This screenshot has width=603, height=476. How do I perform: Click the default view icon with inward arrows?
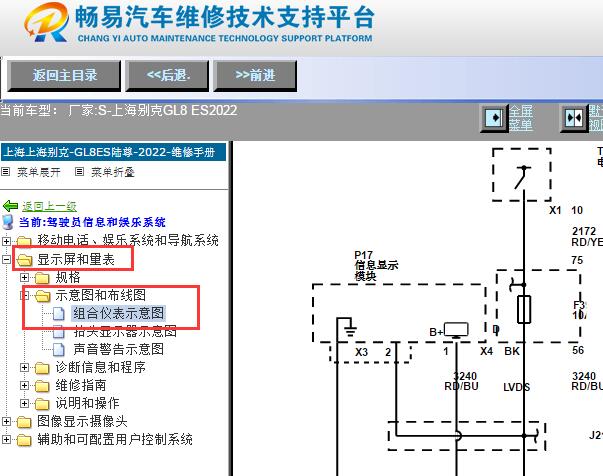[x=574, y=118]
